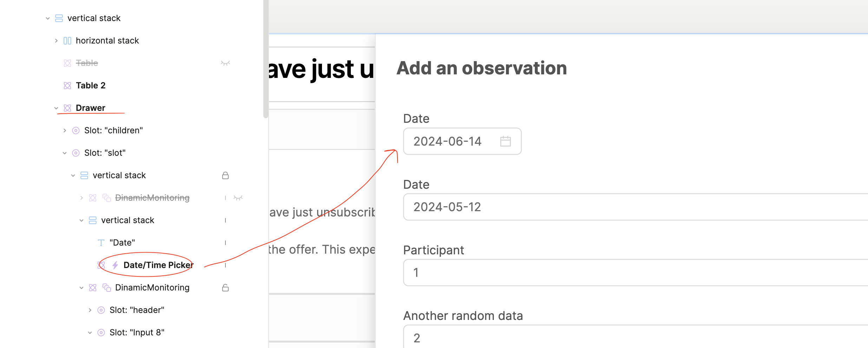Collapse the Drawer tree node

56,108
